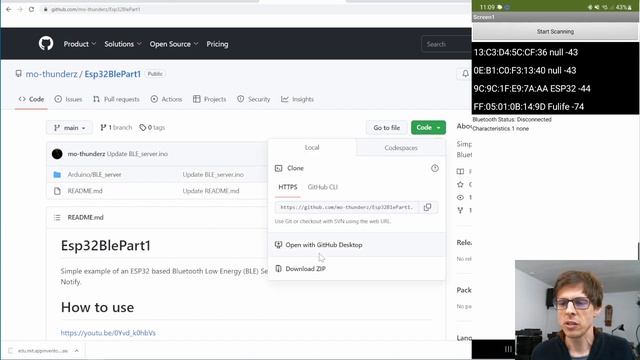Go back in the browser
This screenshot has width=640, height=360.
9,9
